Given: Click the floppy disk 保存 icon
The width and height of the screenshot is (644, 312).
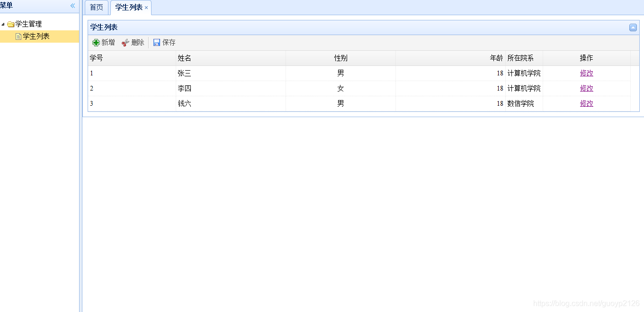Looking at the screenshot, I should 157,43.
